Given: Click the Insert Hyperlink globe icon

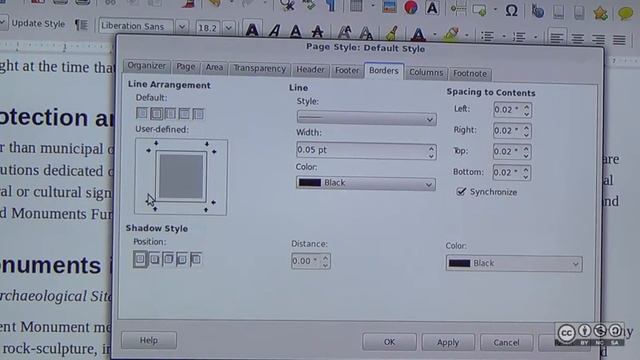Looking at the screenshot, I should pyautogui.click(x=538, y=11).
